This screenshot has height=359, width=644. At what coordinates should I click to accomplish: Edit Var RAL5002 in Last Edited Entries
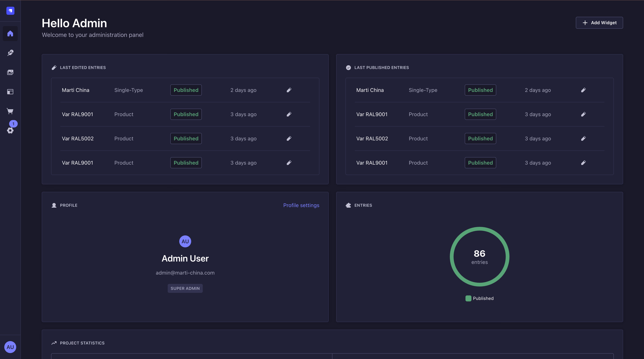289,138
